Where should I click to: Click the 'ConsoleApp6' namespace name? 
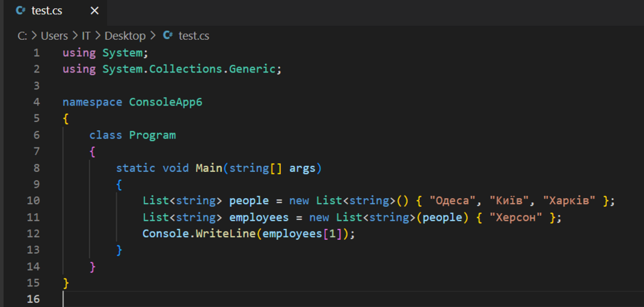[166, 102]
